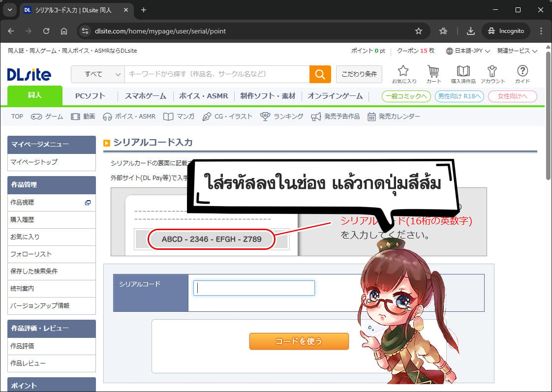Open 発売予告作品 megaphone icon link
The image size is (552, 392).
pyautogui.click(x=336, y=117)
